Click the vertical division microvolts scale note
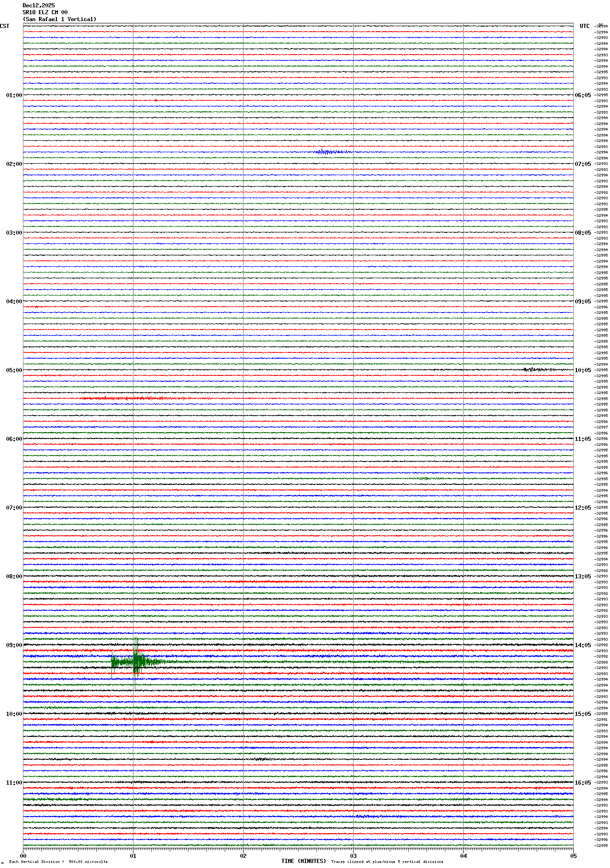610x868 pixels. 58,862
